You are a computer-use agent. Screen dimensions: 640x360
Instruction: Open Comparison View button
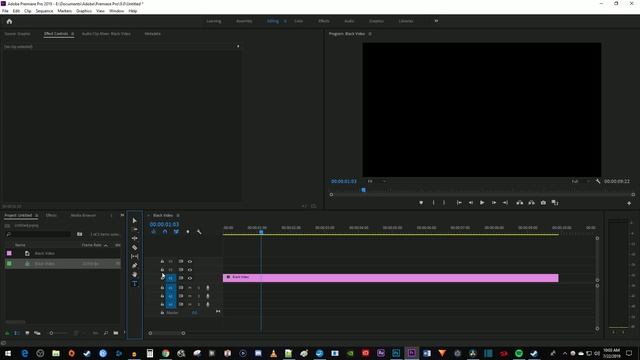tap(555, 202)
